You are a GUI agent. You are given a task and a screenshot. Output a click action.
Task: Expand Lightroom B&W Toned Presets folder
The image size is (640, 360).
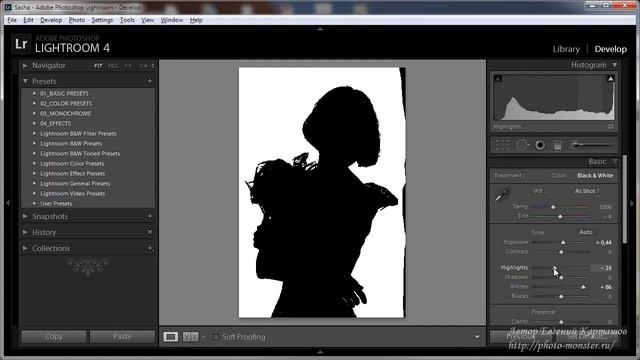pos(34,153)
